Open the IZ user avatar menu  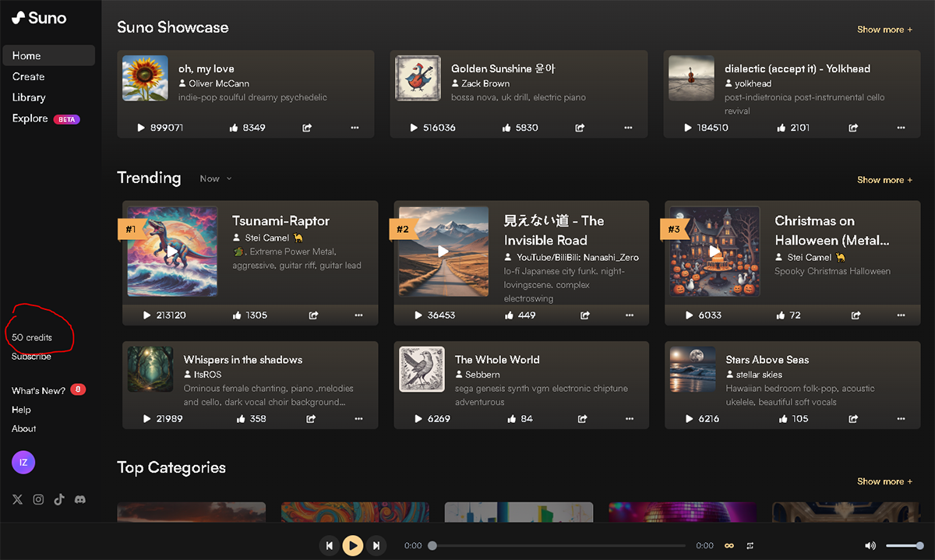(23, 463)
